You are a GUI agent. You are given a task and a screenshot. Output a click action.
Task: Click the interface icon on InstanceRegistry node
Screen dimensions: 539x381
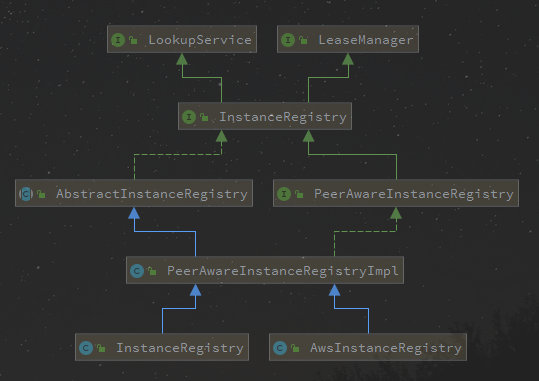(189, 117)
